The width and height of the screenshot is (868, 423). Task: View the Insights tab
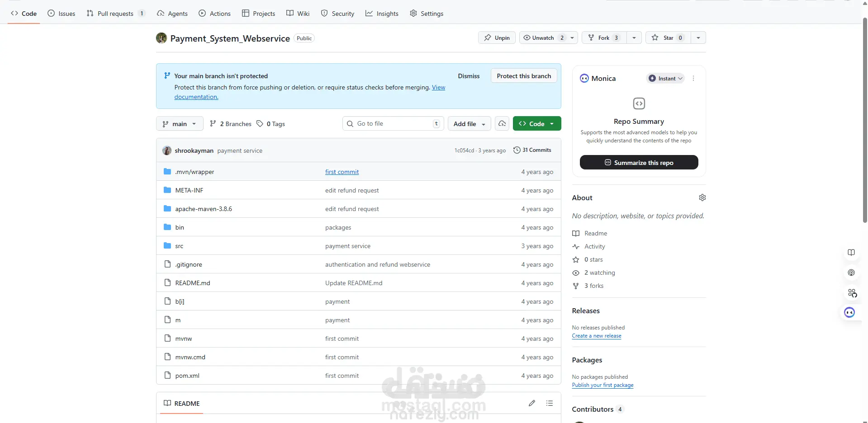pos(382,14)
